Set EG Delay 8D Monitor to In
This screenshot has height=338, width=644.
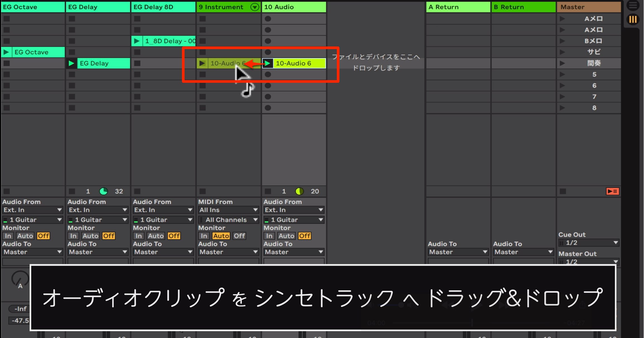tap(139, 236)
